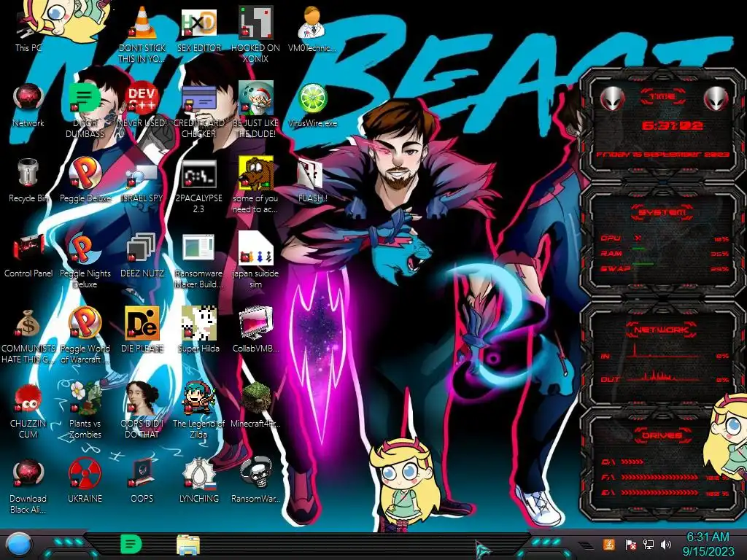Open the green app pinned on taskbar
The height and width of the screenshot is (560, 747).
point(131,544)
